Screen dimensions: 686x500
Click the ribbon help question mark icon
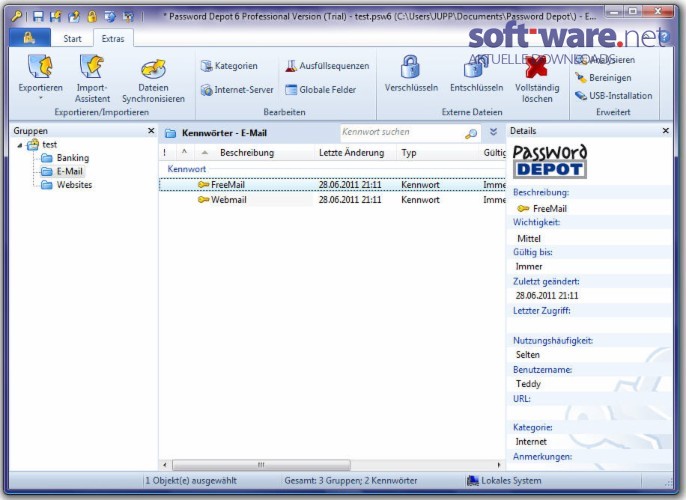pos(665,38)
